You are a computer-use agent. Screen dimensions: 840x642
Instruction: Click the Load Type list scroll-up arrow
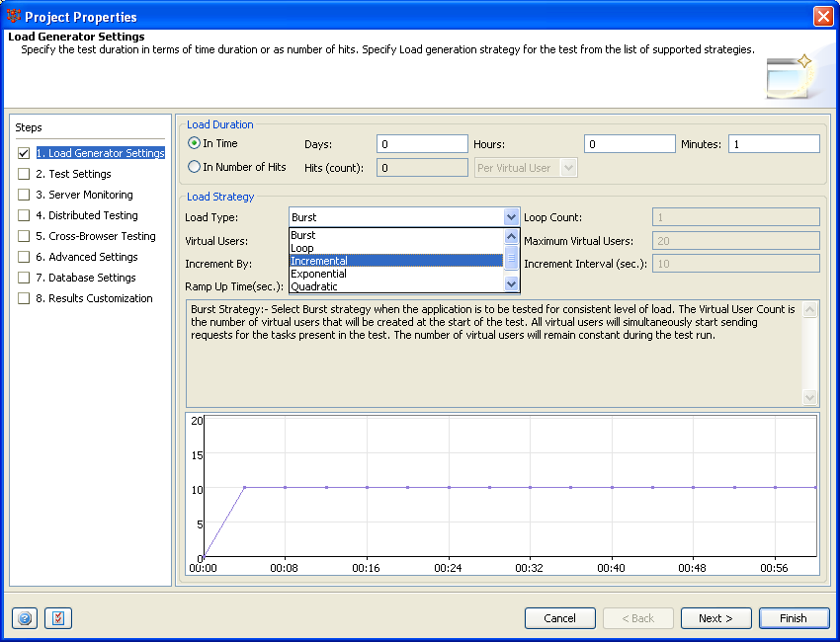pyautogui.click(x=511, y=236)
